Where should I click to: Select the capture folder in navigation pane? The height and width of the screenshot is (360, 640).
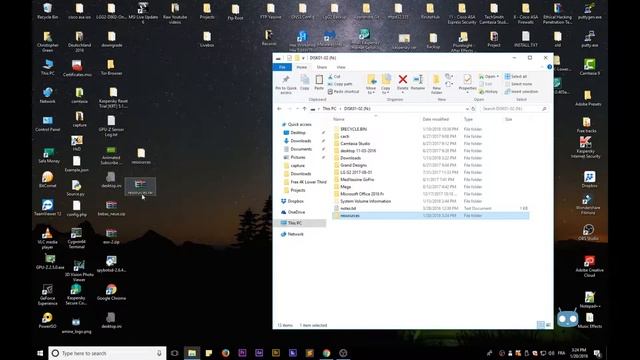click(x=298, y=165)
